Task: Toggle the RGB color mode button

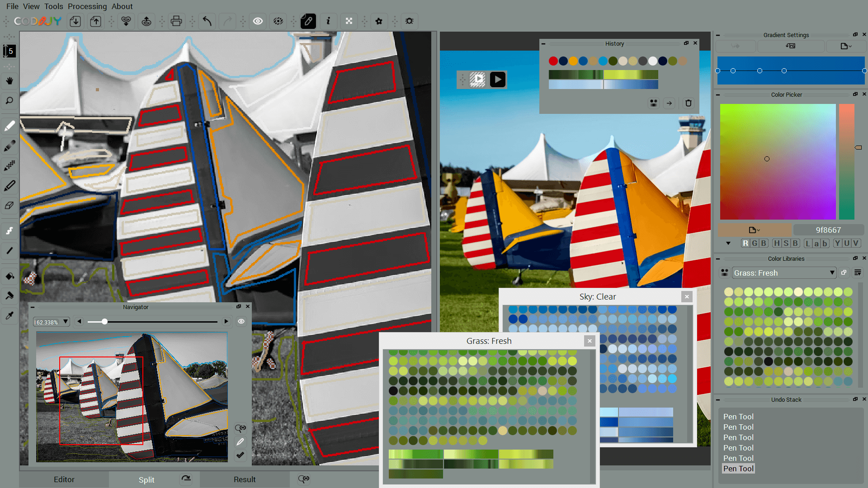Action: pos(754,243)
